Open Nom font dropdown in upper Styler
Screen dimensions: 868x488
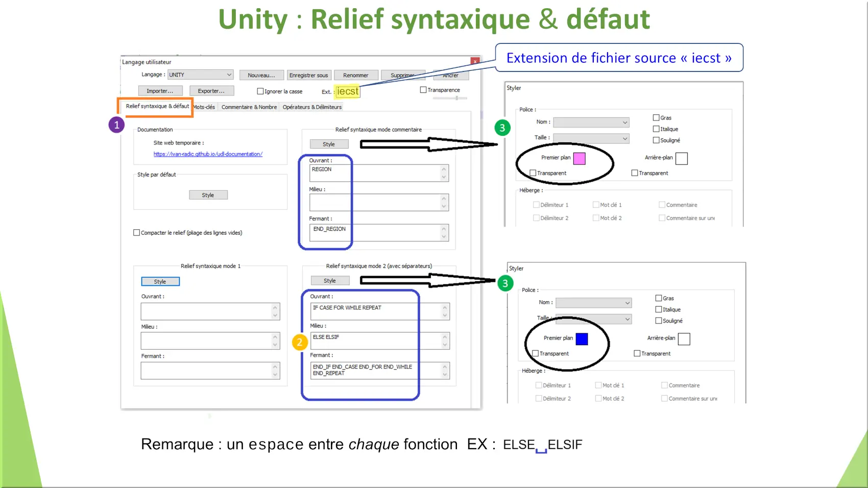(591, 123)
